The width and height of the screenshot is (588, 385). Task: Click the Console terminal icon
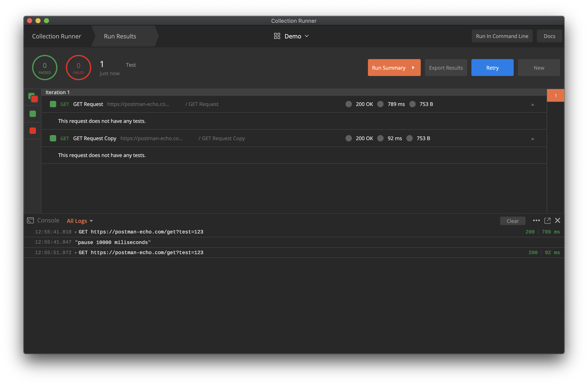pyautogui.click(x=30, y=220)
